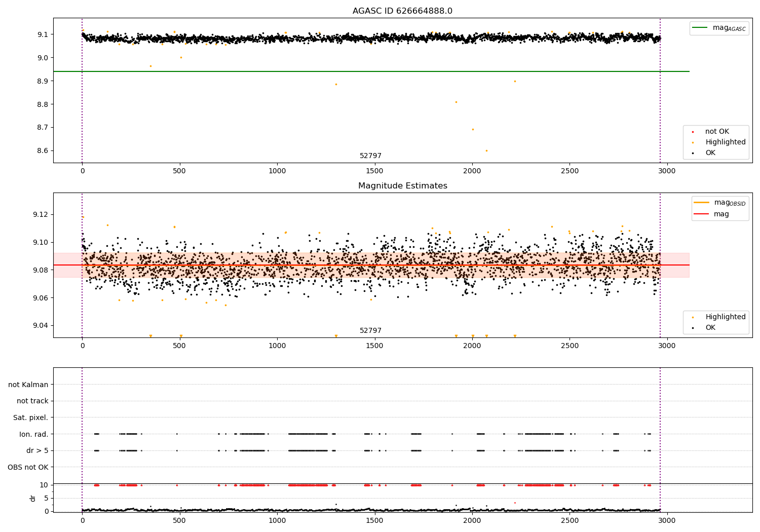760x532 pixels.
Task: Click the 10 tick on the dr axis
Action: [44, 485]
